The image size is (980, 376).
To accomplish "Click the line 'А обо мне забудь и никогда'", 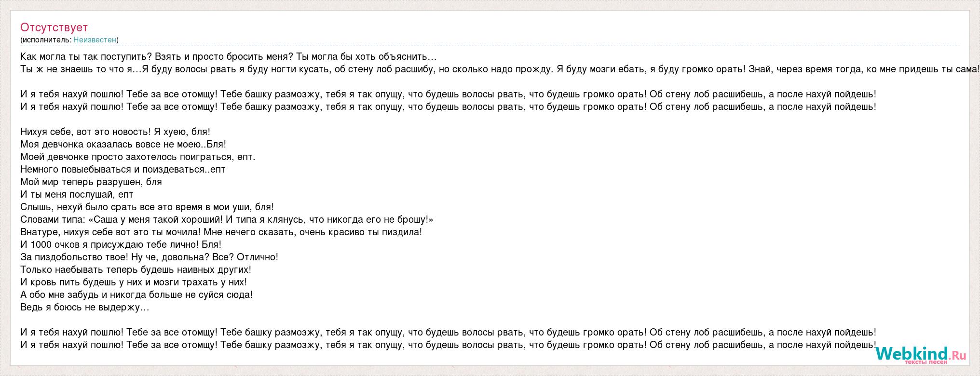I will [136, 295].
